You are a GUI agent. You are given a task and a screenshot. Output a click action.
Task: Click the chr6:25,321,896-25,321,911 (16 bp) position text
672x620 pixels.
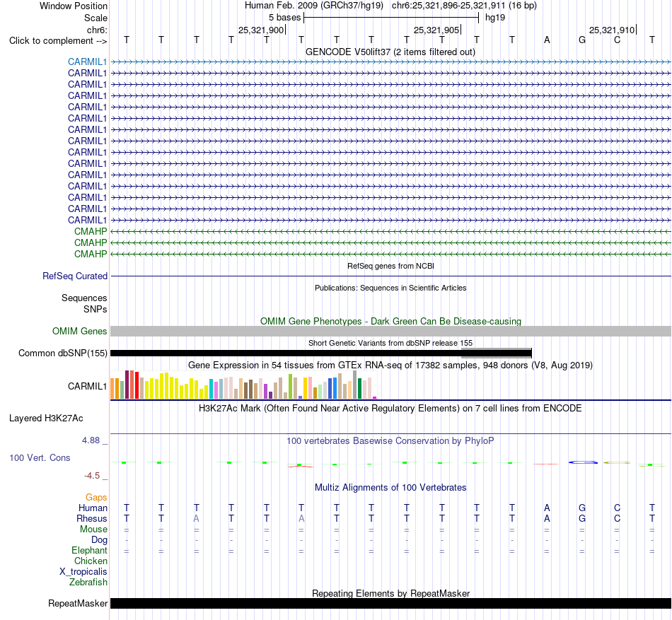click(x=464, y=6)
